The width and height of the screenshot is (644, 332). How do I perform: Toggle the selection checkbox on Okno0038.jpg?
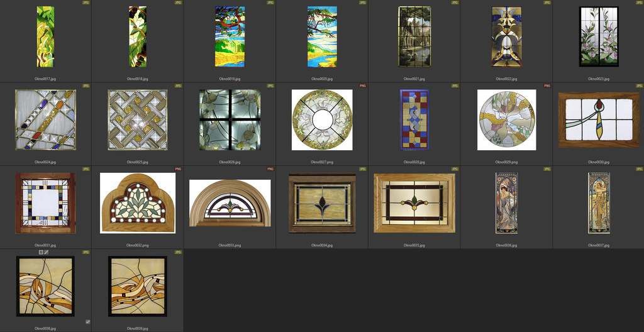[x=87, y=322]
